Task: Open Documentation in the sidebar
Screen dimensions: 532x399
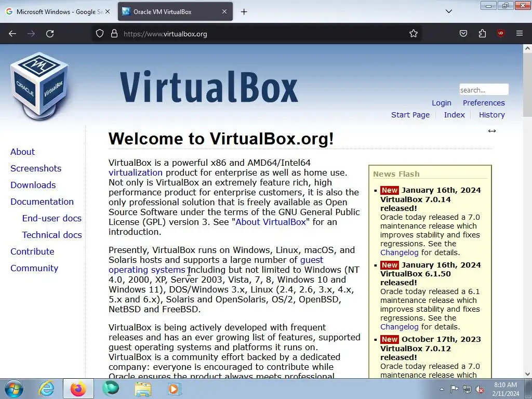Action: 42,202
